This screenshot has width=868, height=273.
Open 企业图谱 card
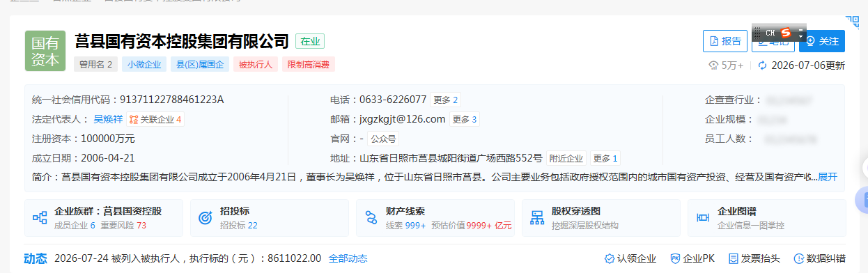point(766,217)
